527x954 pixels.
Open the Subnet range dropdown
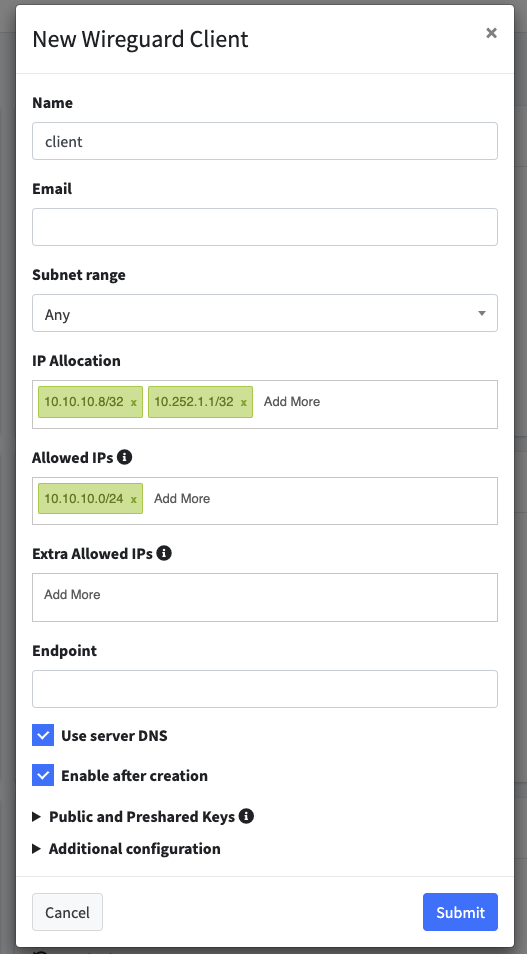click(265, 313)
